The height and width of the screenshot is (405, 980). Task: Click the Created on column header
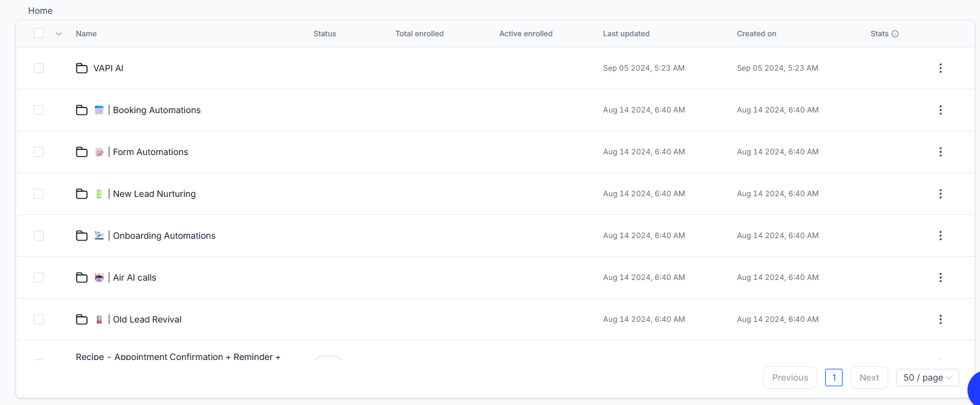click(x=756, y=34)
